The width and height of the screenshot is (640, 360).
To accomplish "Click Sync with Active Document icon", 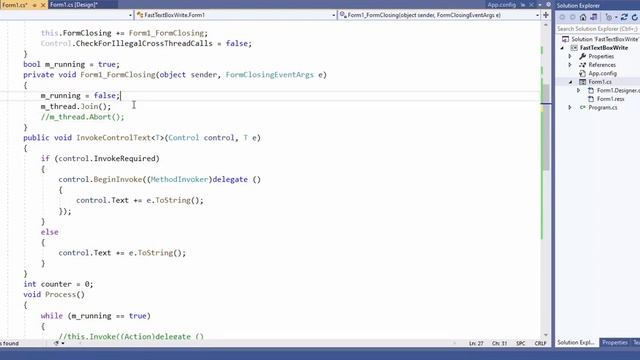I will (624, 17).
